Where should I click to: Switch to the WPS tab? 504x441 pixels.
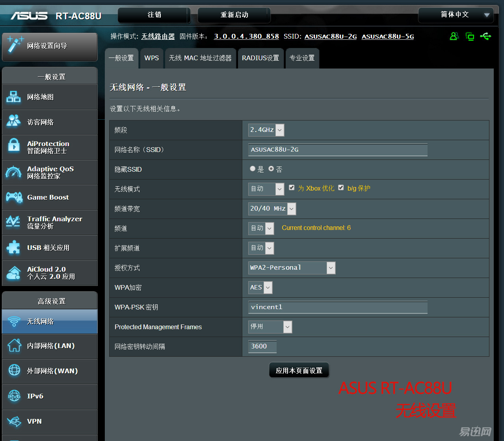152,58
